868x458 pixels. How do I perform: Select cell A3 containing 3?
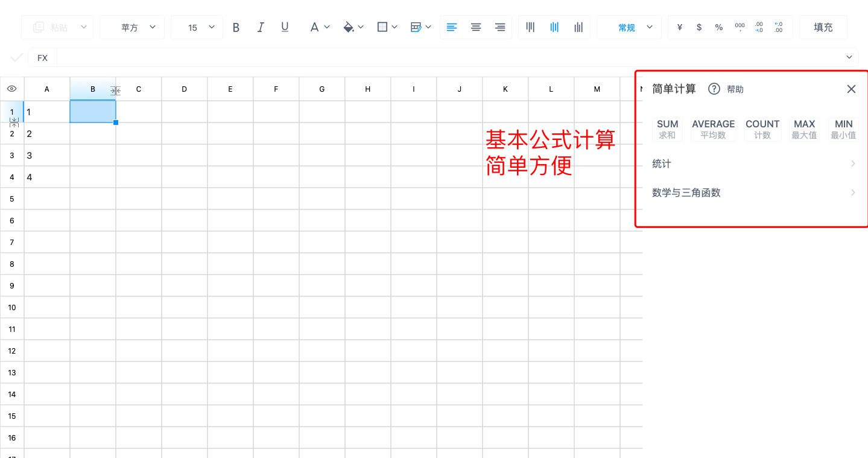tap(47, 155)
